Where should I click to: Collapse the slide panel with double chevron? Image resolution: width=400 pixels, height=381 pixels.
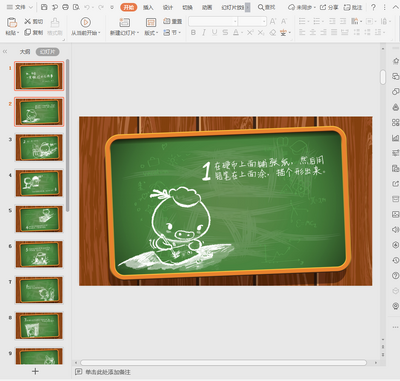[x=5, y=52]
